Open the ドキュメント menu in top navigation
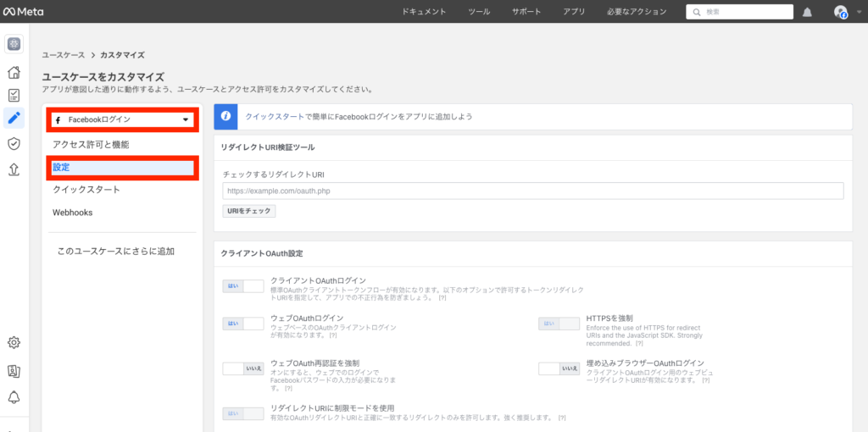This screenshot has height=432, width=868. (424, 12)
